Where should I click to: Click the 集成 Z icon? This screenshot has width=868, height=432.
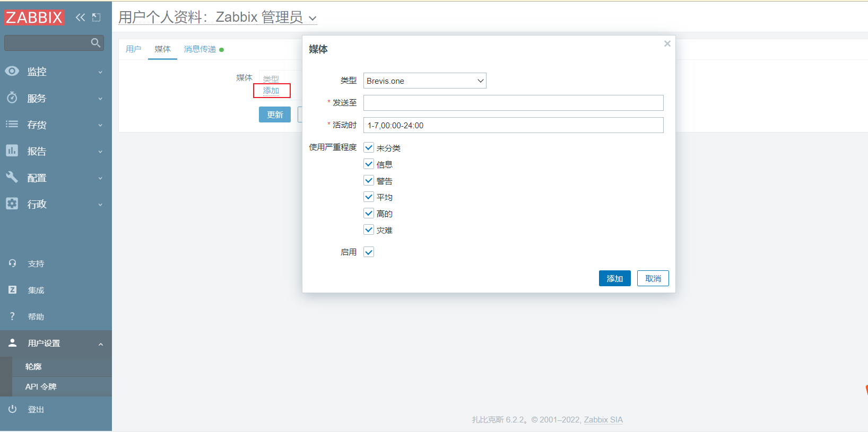pyautogui.click(x=12, y=290)
